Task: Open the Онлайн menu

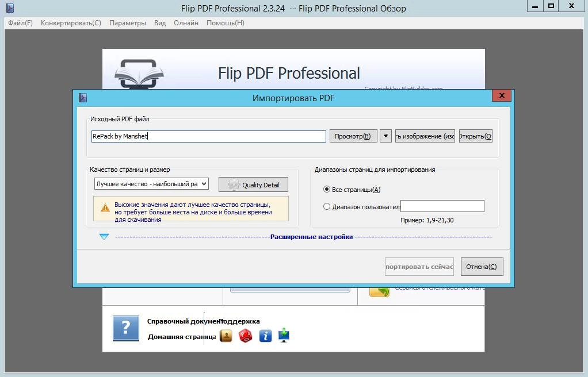Action: coord(186,23)
